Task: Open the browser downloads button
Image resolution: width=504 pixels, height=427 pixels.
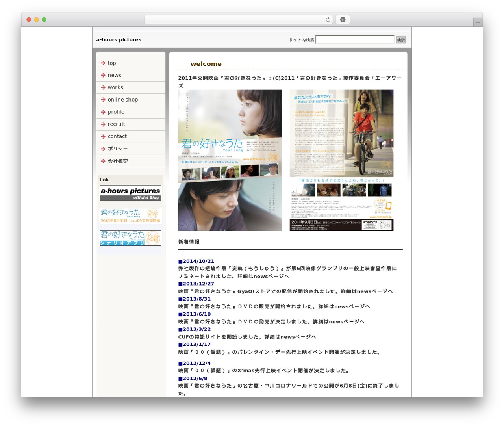Action: (343, 20)
